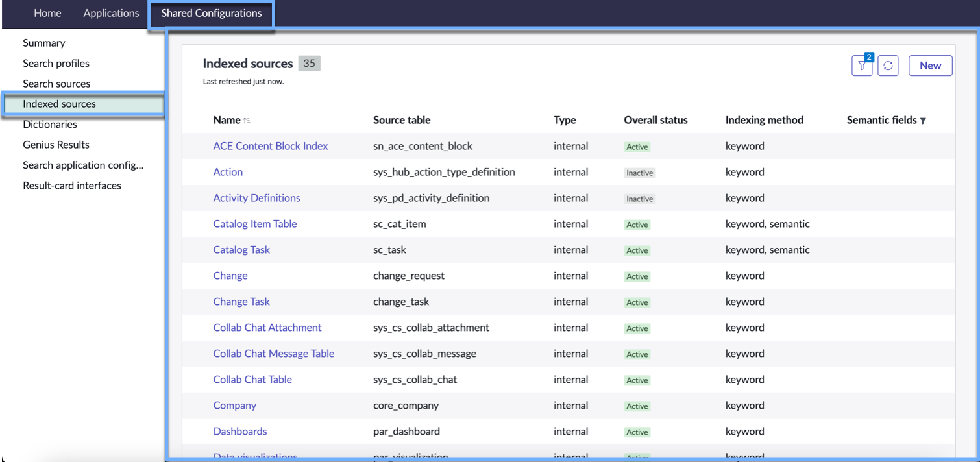Click Active status in Company row
The image size is (980, 462).
coord(637,406)
